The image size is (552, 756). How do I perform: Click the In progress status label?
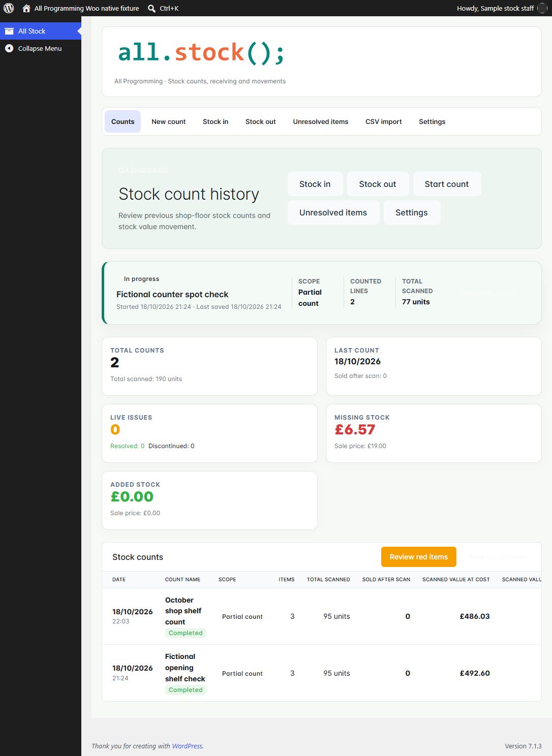(141, 279)
